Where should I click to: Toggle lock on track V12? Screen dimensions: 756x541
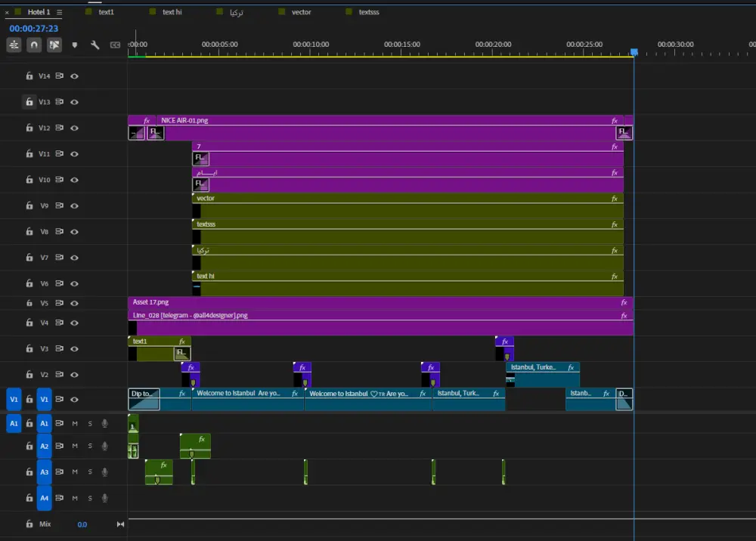coord(29,128)
